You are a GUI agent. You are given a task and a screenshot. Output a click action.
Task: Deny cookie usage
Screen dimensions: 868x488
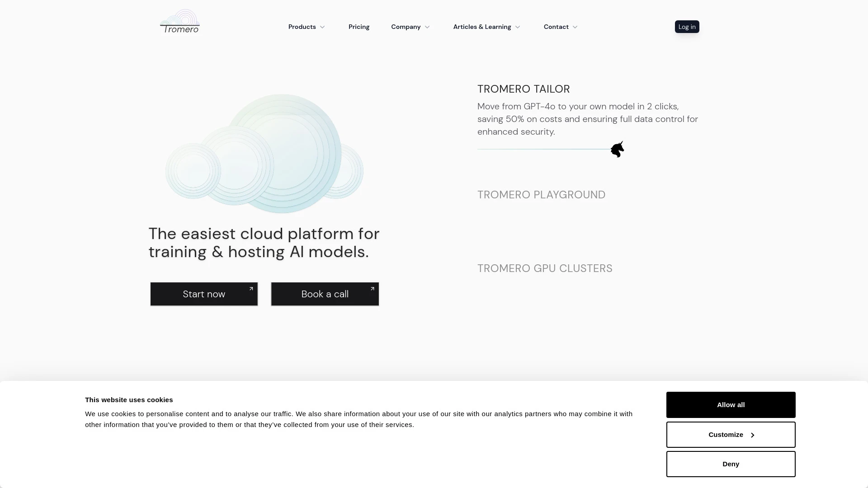pyautogui.click(x=731, y=464)
